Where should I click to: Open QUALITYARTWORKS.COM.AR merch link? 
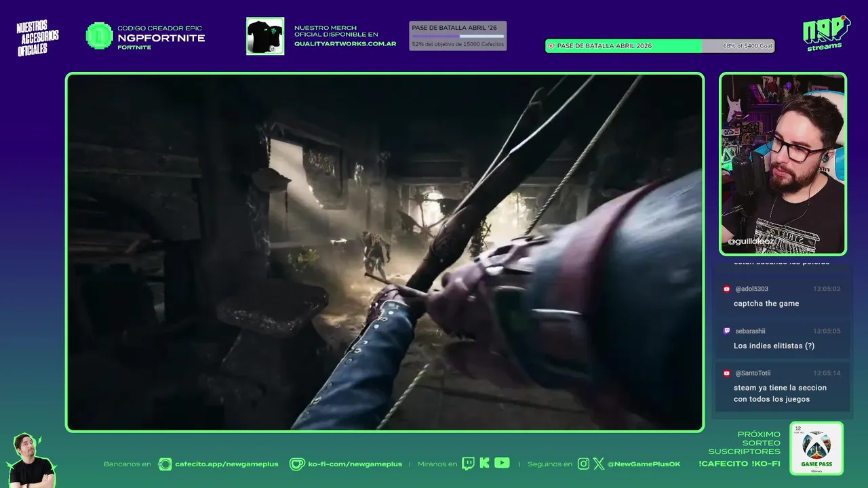(x=345, y=43)
